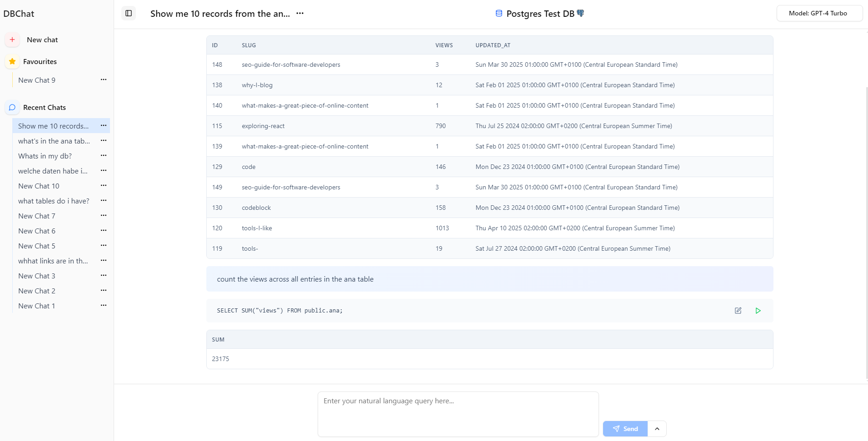Run the query with the play icon
The height and width of the screenshot is (441, 868).
tap(758, 311)
